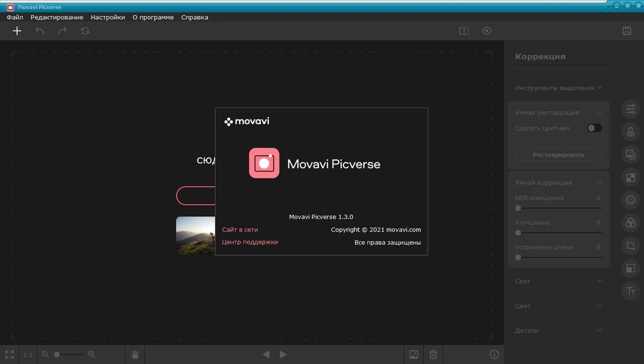
Task: Click the 'Устранение шумов' slider handle
Action: pos(518,257)
